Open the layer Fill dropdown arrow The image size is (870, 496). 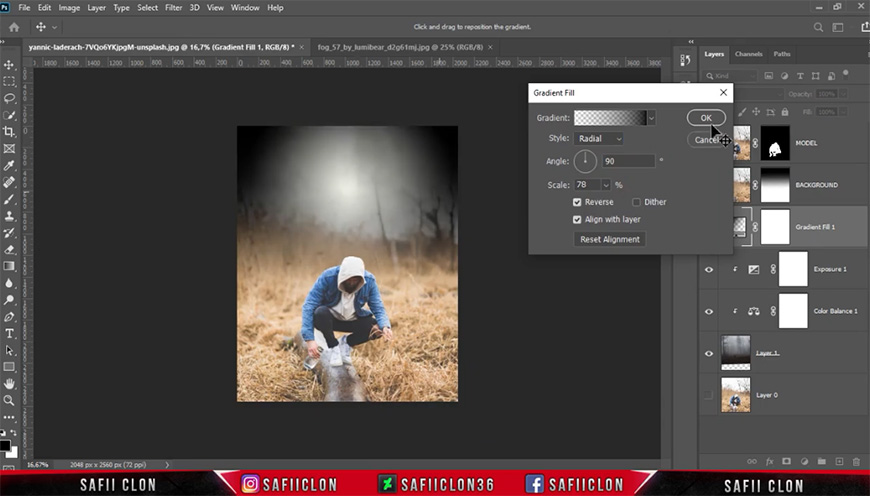[x=843, y=112]
